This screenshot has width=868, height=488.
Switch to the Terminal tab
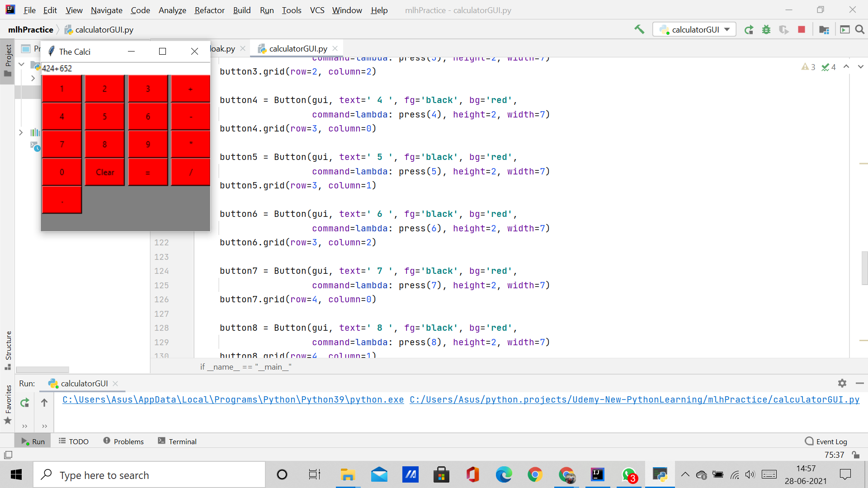[177, 441]
